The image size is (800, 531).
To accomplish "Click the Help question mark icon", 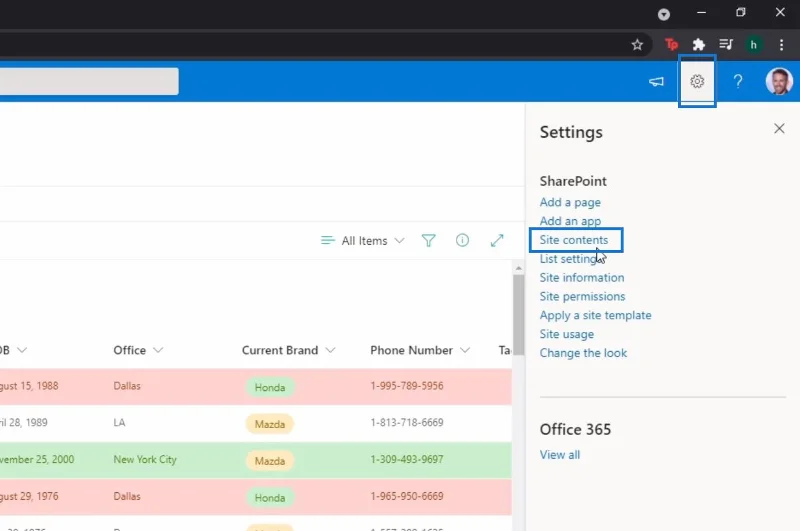I will tap(738, 81).
